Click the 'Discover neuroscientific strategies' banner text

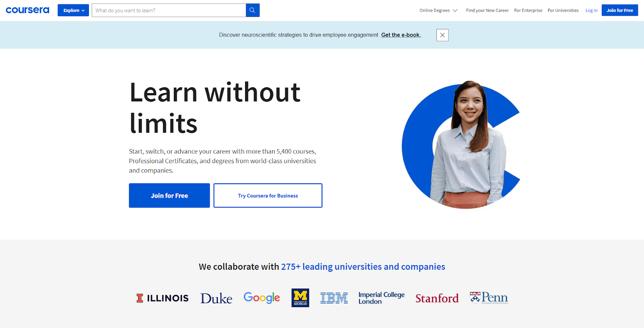pos(299,35)
